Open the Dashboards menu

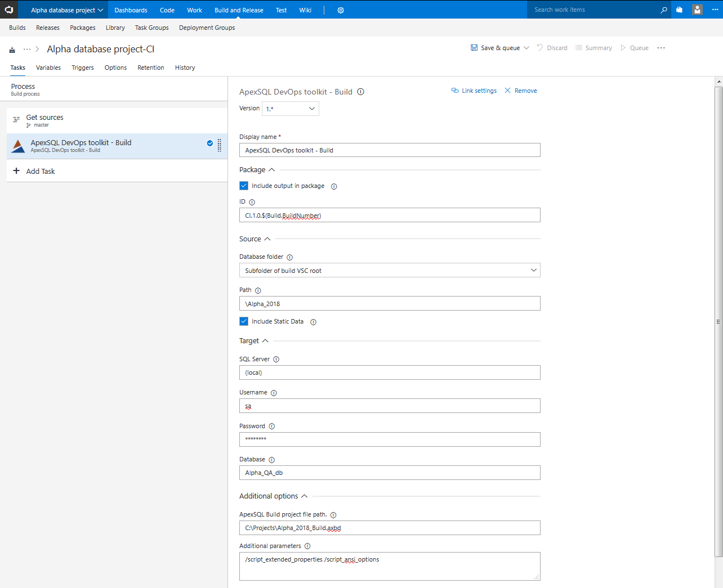tap(131, 10)
